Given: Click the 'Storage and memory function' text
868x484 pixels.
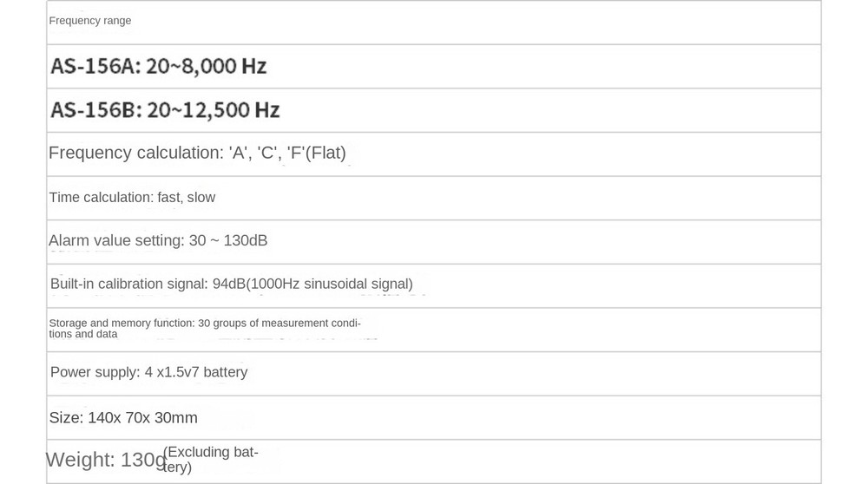Looking at the screenshot, I should tap(122, 324).
